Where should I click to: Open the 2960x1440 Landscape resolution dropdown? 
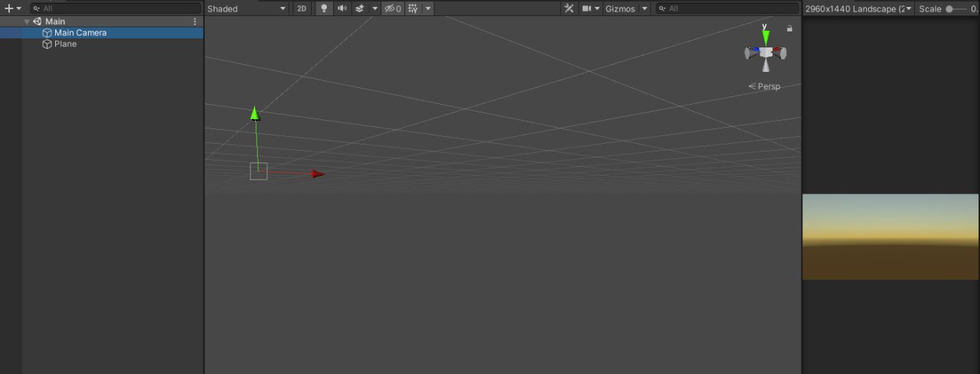857,8
